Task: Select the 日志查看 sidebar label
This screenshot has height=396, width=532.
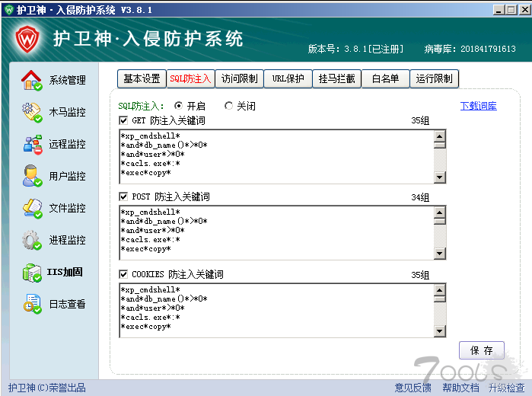Action: 67,304
